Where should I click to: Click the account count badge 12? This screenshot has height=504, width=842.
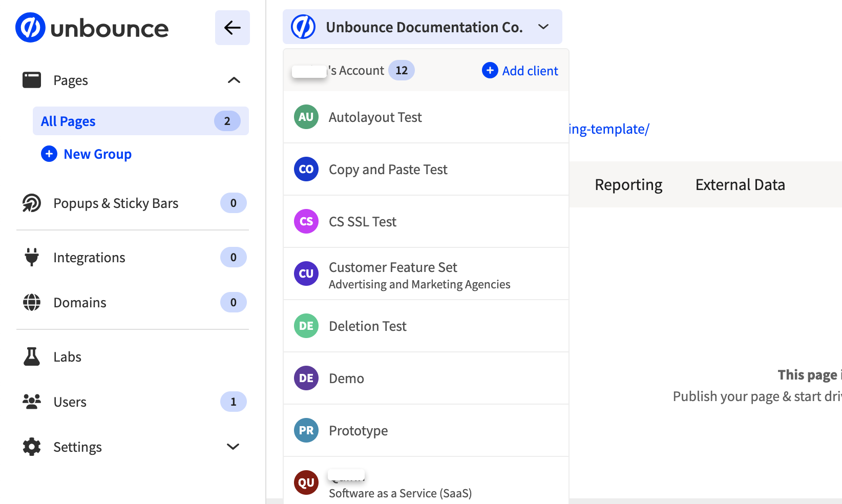[x=402, y=70]
